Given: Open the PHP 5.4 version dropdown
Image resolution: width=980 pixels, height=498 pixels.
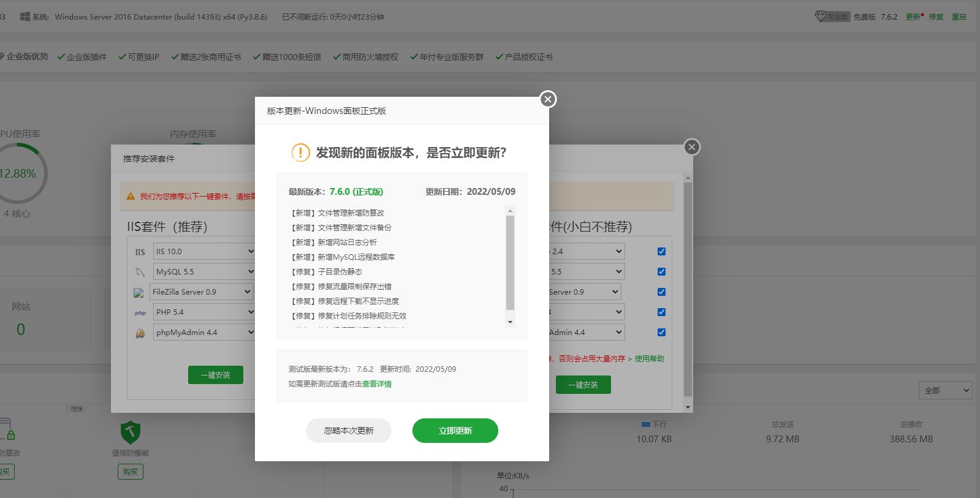Looking at the screenshot, I should [204, 312].
